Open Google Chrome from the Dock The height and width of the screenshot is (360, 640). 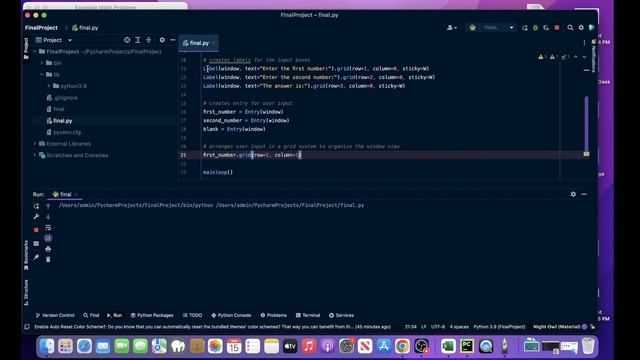pyautogui.click(x=402, y=346)
